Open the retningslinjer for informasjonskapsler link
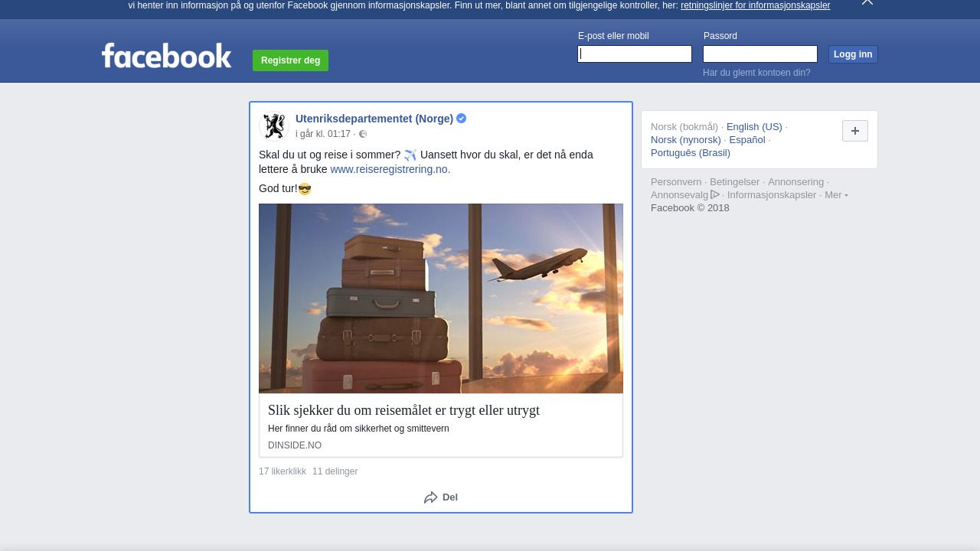Screen dimensions: 980x551 [x=755, y=5]
